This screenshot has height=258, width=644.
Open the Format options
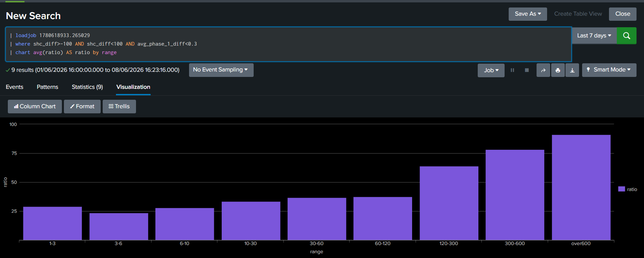[82, 107]
